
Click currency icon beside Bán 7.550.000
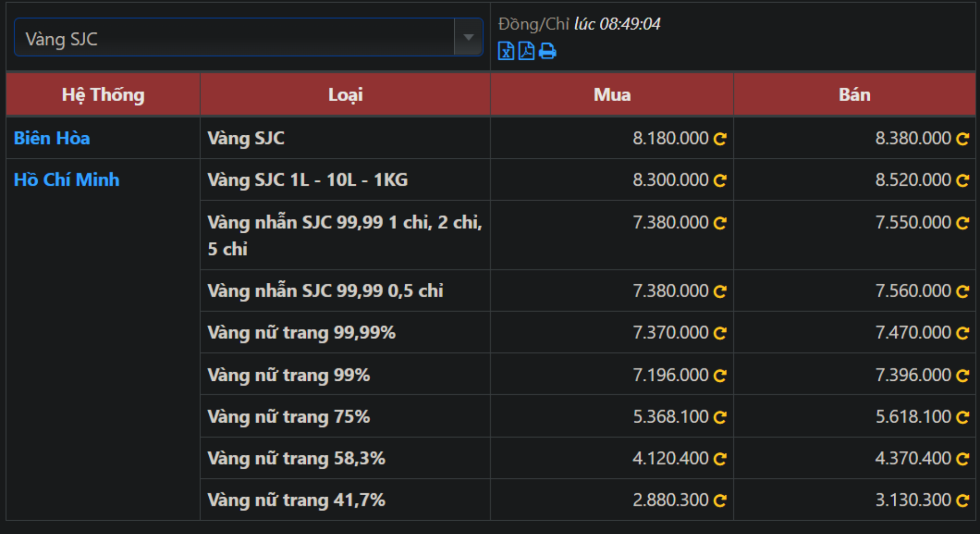click(x=963, y=223)
